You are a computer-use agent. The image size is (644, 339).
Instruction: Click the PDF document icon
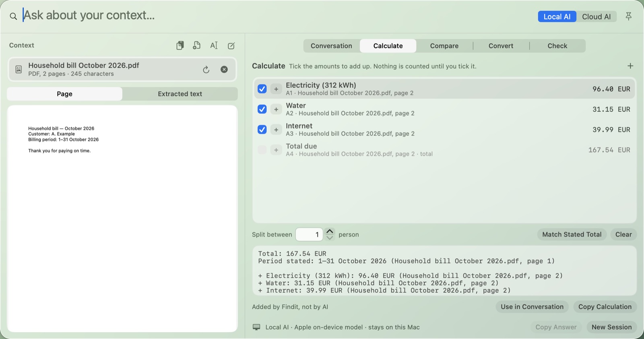[x=19, y=69]
